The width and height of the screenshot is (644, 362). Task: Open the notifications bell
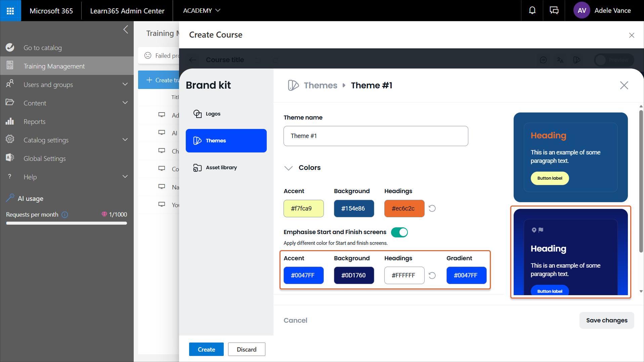tap(532, 11)
